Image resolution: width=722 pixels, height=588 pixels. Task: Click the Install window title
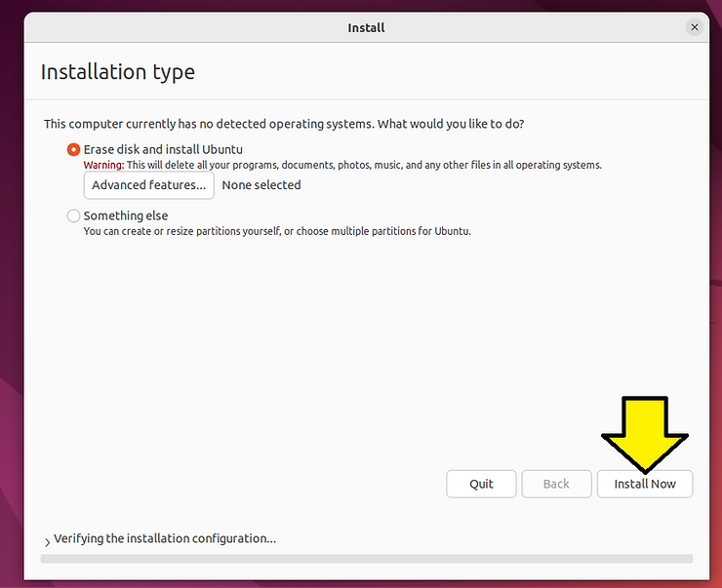366,27
